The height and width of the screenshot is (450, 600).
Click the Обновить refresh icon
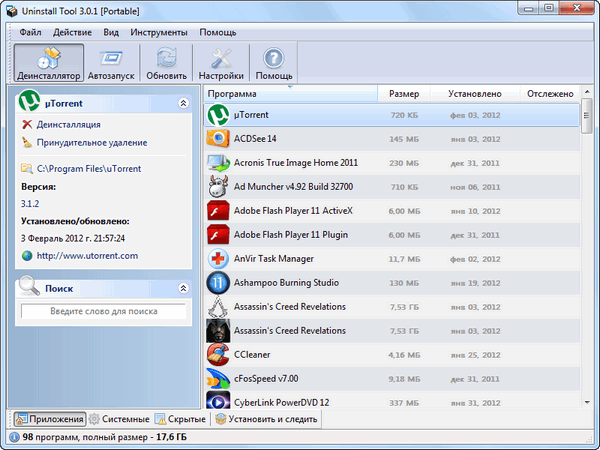(x=166, y=59)
